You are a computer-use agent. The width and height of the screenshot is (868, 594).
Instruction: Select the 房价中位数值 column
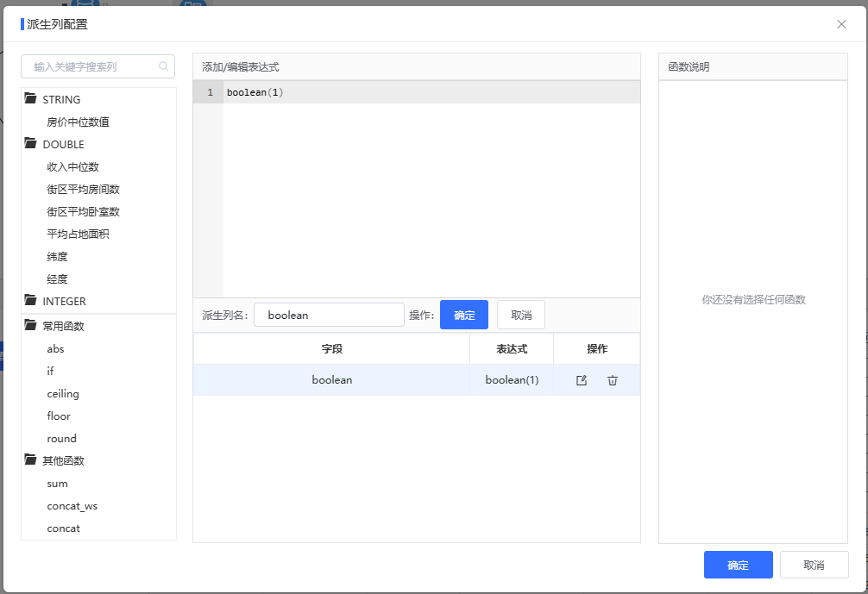pyautogui.click(x=78, y=122)
